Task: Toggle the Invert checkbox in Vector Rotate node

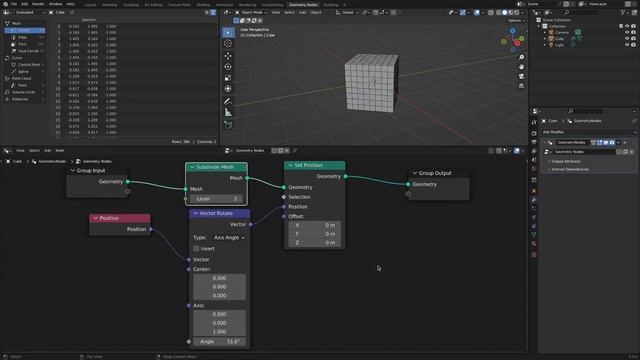Action: pos(196,249)
